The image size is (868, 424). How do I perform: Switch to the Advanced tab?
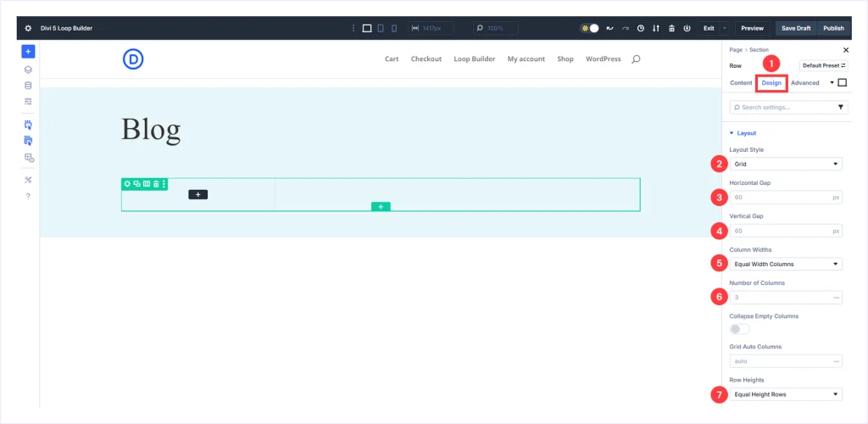[805, 83]
